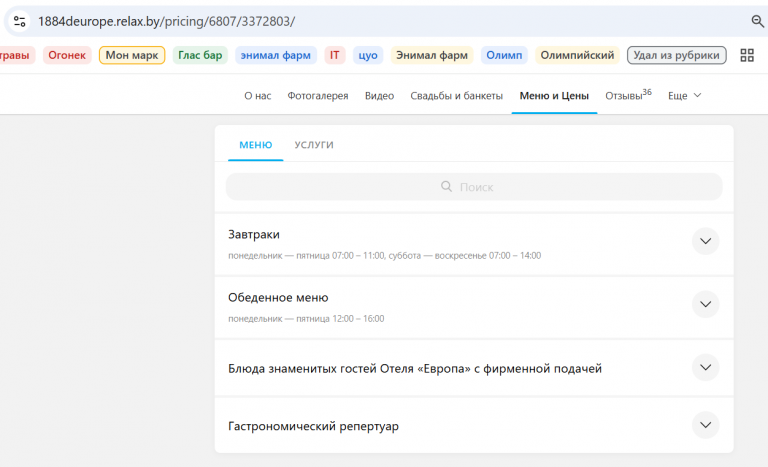Go to the О нас section
The image size is (768, 467).
258,96
